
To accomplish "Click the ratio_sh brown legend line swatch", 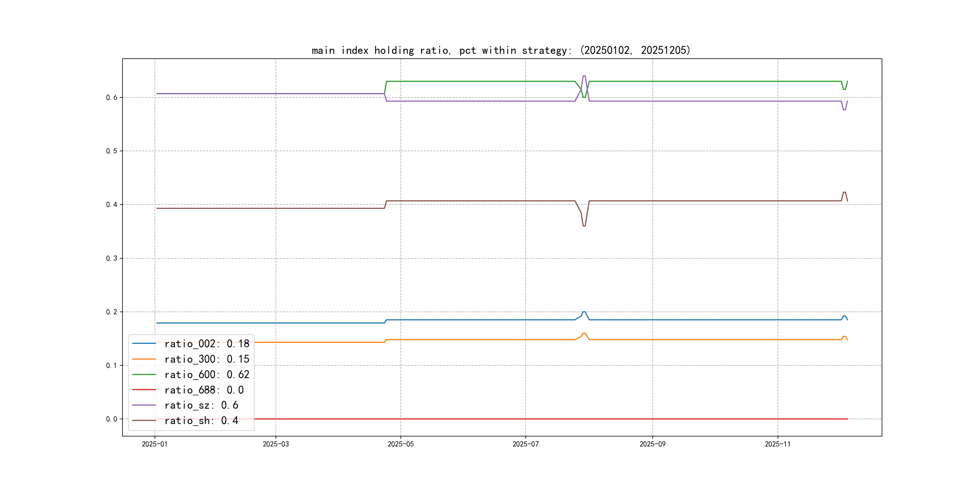I will click(x=144, y=420).
